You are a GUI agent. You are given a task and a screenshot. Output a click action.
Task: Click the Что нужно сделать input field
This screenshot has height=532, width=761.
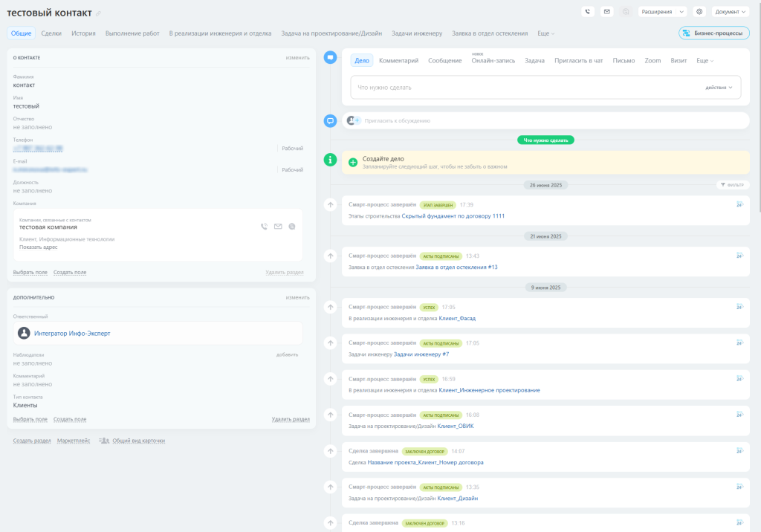coord(520,88)
